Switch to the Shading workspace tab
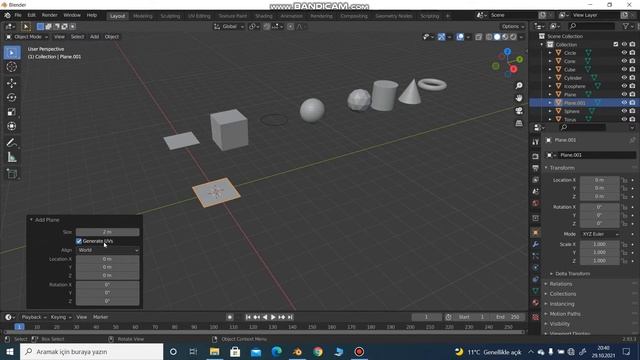The height and width of the screenshot is (360, 640). click(264, 16)
